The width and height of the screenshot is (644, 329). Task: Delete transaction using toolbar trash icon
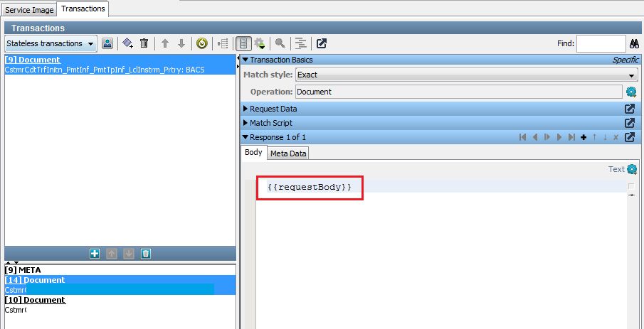coord(144,43)
